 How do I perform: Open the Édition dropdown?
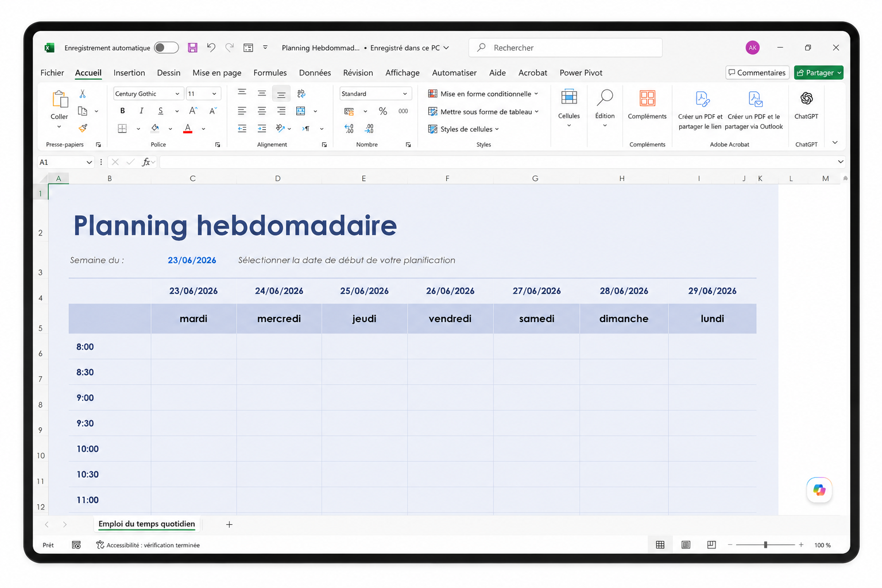[x=605, y=109]
